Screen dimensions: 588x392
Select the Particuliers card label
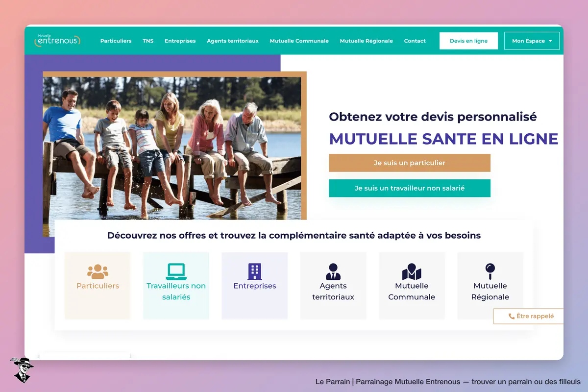pyautogui.click(x=98, y=286)
